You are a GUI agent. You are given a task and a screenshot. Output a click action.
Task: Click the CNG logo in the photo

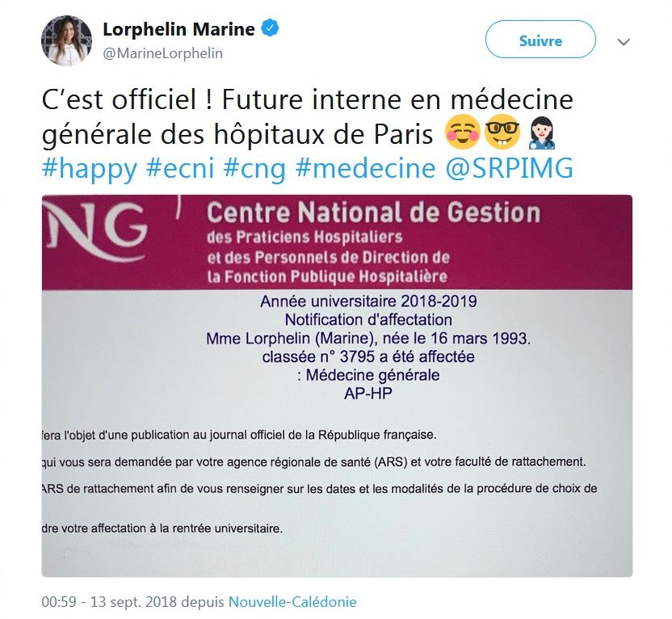pyautogui.click(x=95, y=231)
